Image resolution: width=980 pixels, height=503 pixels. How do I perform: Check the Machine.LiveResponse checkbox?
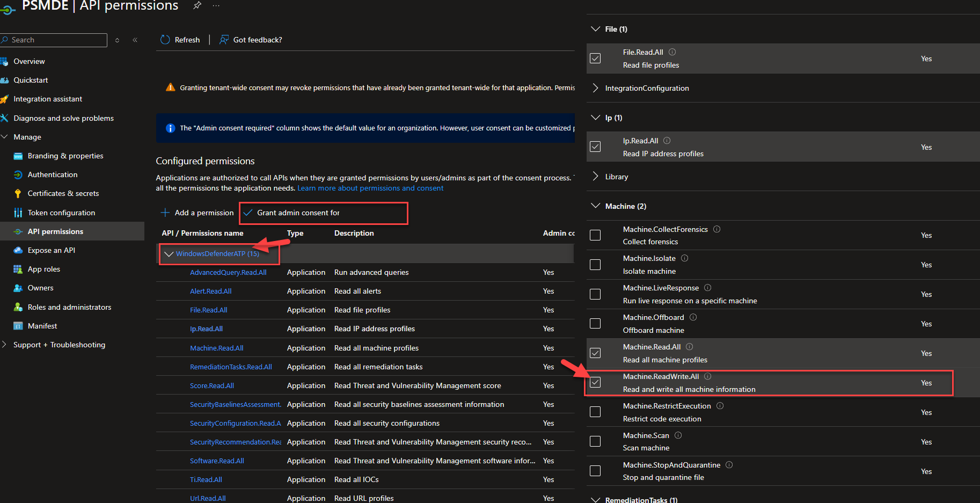point(595,294)
